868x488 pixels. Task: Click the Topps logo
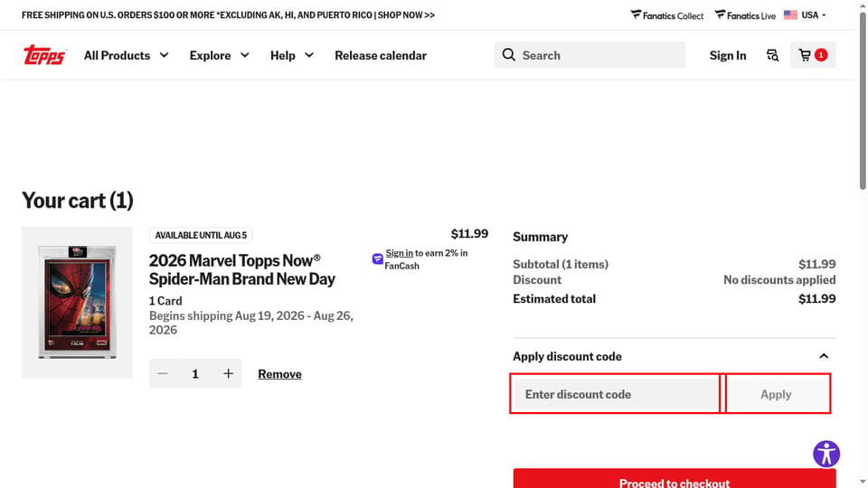[44, 55]
